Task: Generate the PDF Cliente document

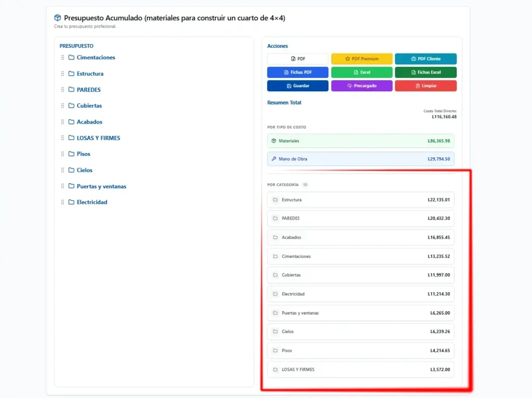Action: 425,59
